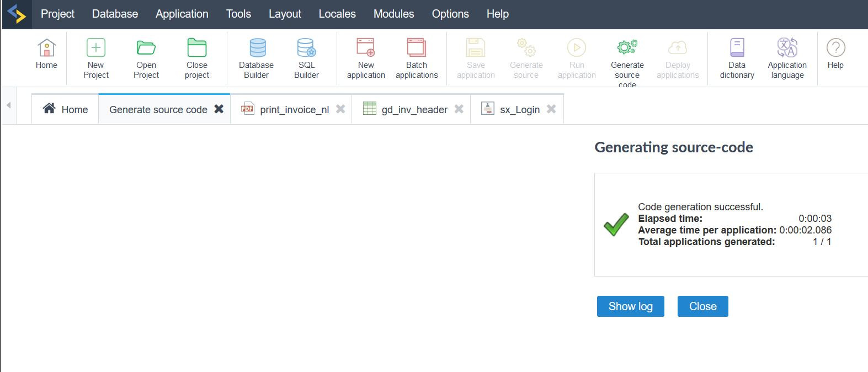Screen dimensions: 868x372
Task: Click the 'Generating source-code' heading
Action: pyautogui.click(x=674, y=147)
